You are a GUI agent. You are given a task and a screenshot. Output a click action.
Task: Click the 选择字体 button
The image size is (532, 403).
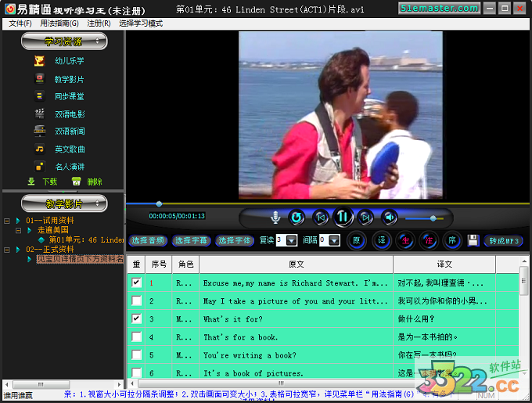[x=235, y=240]
